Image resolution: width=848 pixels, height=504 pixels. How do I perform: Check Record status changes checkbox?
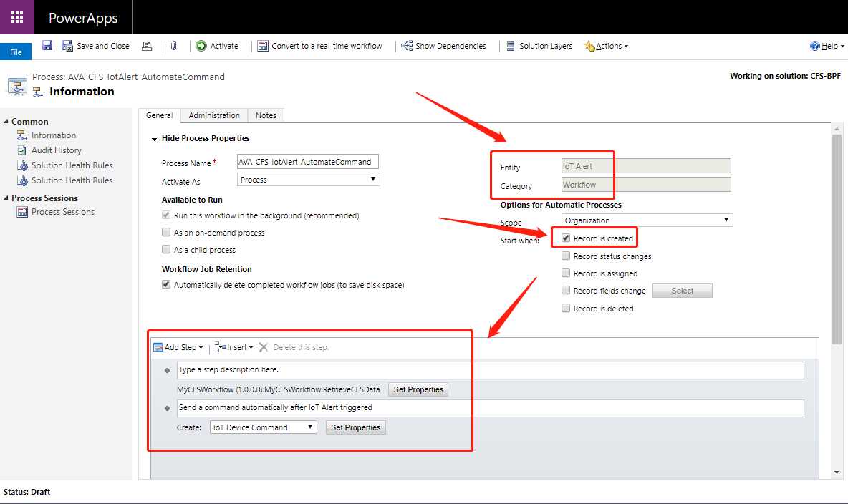coord(566,256)
